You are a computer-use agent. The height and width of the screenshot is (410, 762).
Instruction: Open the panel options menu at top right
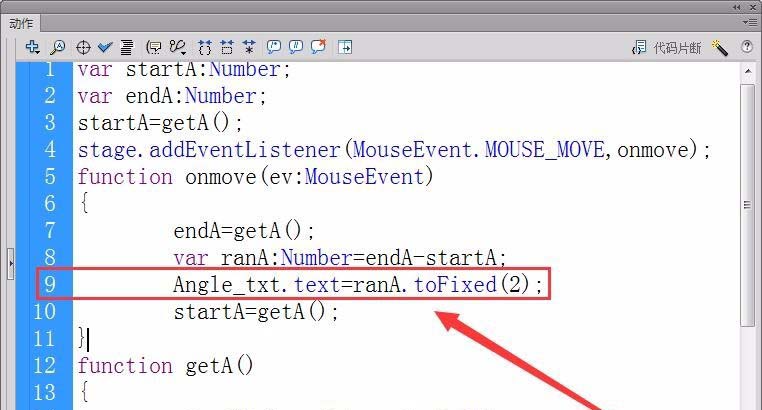tap(749, 22)
